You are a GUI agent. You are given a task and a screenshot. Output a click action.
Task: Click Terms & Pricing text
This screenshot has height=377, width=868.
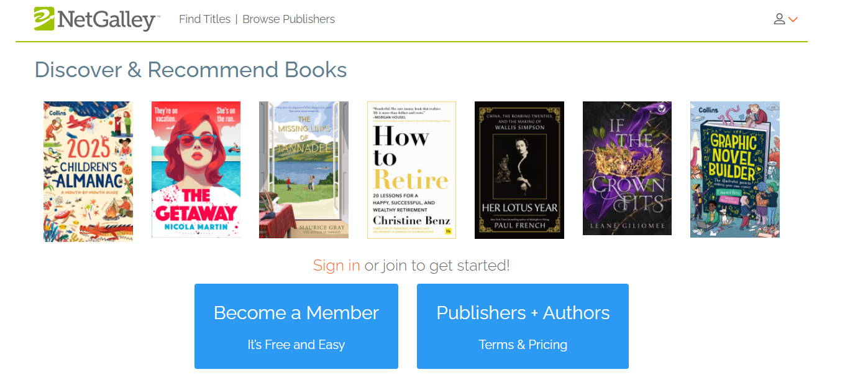[523, 345]
